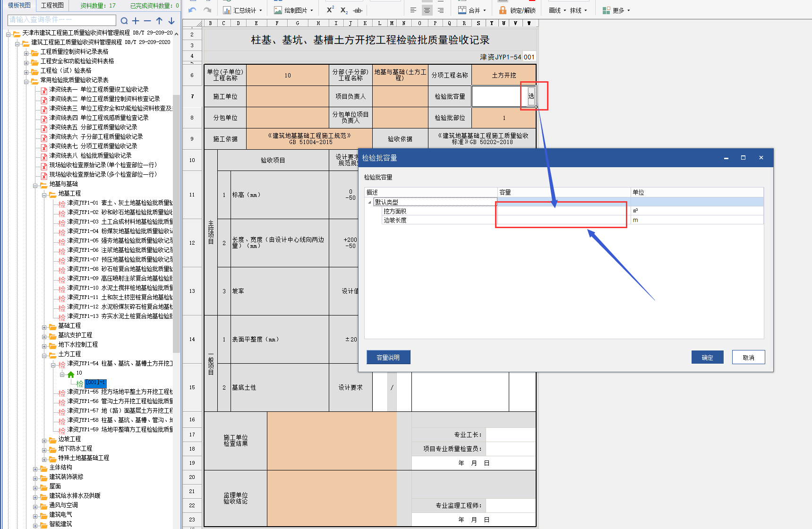Apply superscript formatting X²
Viewport: 812px width, 529px height.
click(x=330, y=9)
